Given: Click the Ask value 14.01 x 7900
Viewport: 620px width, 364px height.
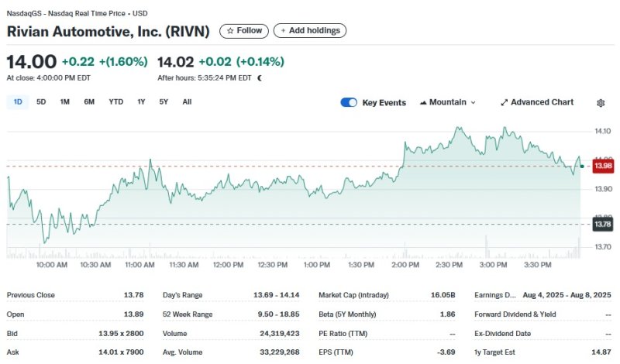Looking at the screenshot, I should pos(121,352).
